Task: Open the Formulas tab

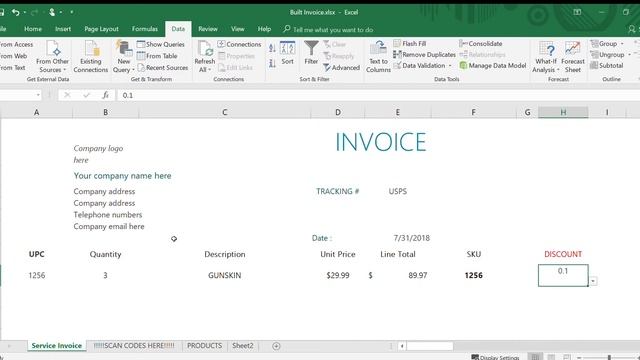Action: 144,29
